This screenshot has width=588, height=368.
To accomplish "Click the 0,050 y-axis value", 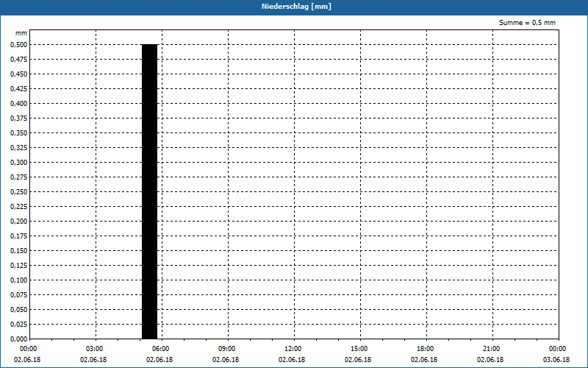I will (19, 310).
